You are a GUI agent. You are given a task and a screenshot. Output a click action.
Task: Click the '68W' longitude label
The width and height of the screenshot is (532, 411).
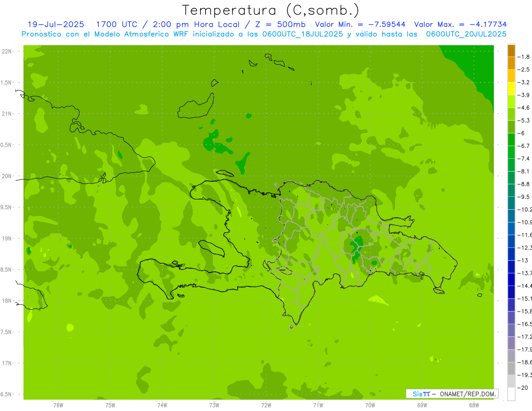tap(474, 405)
